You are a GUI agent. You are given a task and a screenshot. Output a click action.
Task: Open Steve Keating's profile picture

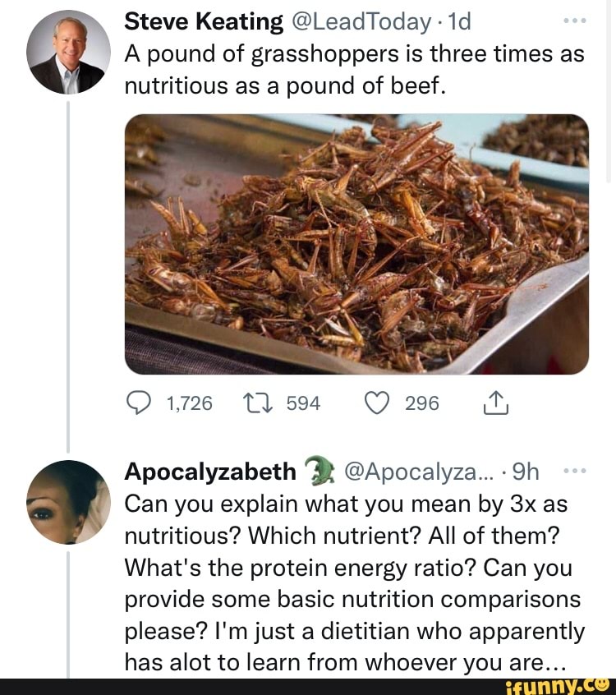[x=67, y=54]
